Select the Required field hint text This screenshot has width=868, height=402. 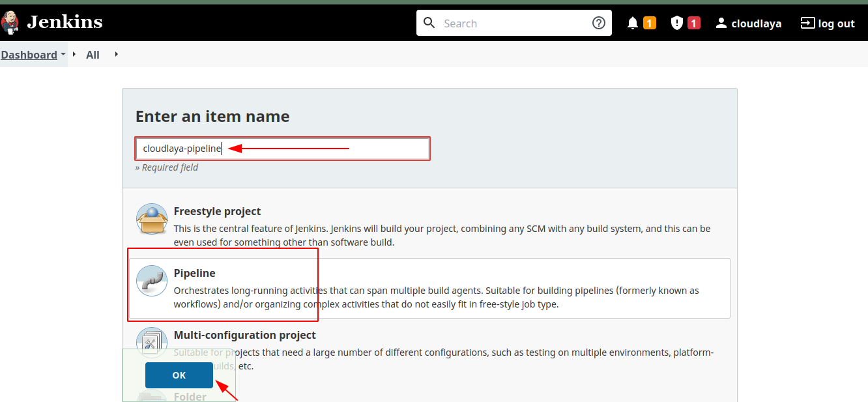167,167
